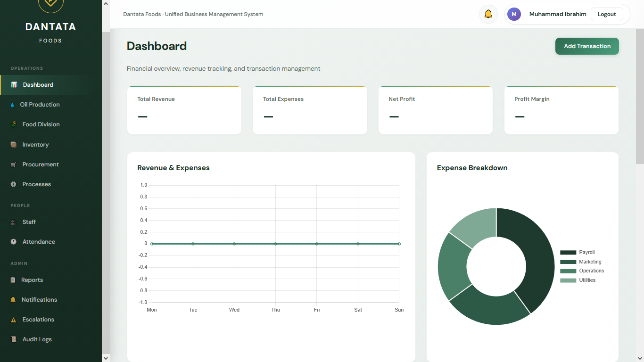Click the Profit Margin card
Screen dimensions: 644x362
click(x=561, y=110)
